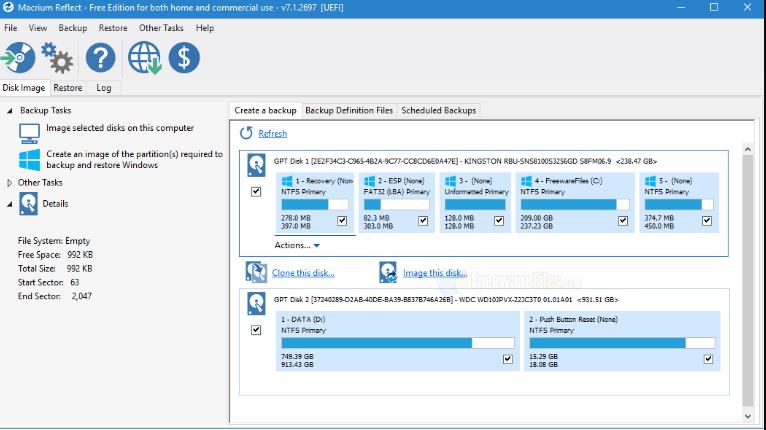Click the scroll down arrow in disk list
Image resolution: width=766 pixels, height=430 pixels.
point(747,416)
